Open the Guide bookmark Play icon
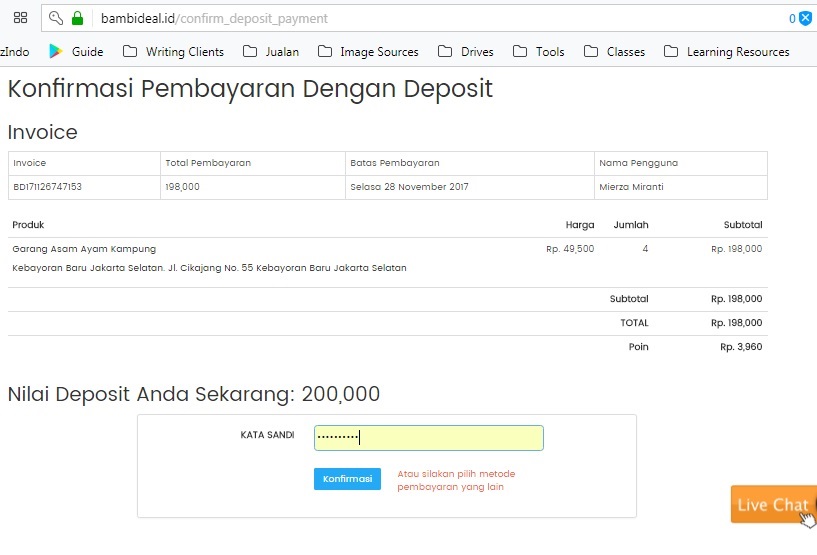This screenshot has height=555, width=817. (55, 51)
